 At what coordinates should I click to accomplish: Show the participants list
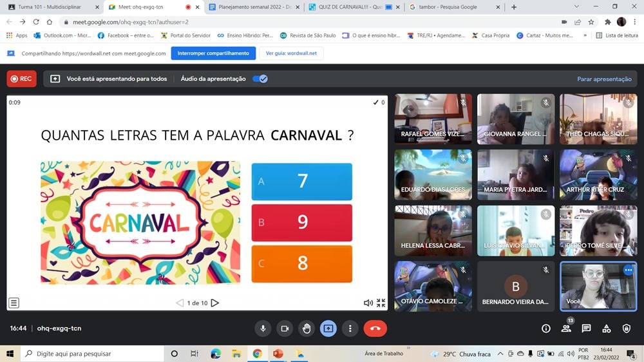tap(566, 329)
